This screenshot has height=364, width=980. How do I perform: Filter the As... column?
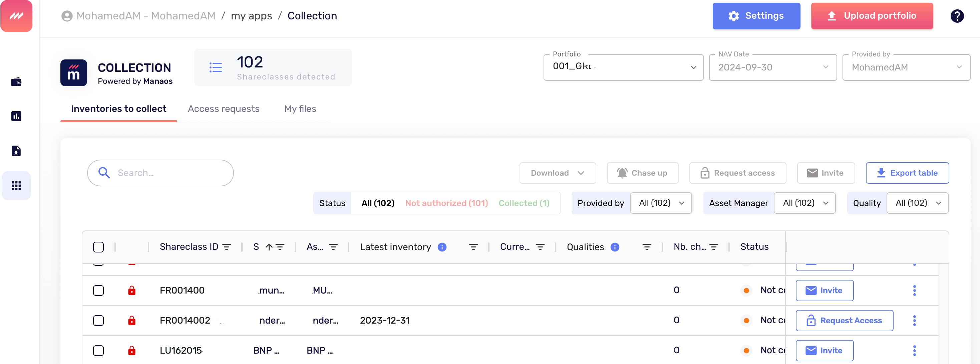click(333, 247)
